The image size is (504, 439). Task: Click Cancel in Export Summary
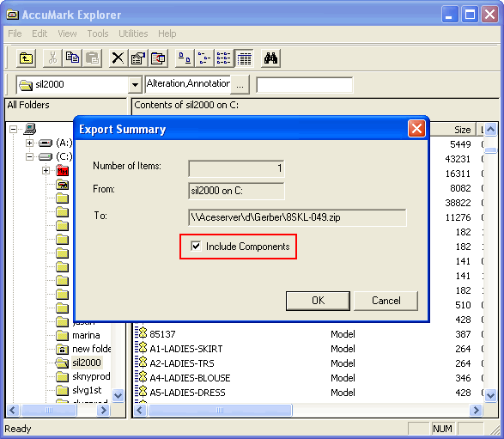click(x=386, y=301)
